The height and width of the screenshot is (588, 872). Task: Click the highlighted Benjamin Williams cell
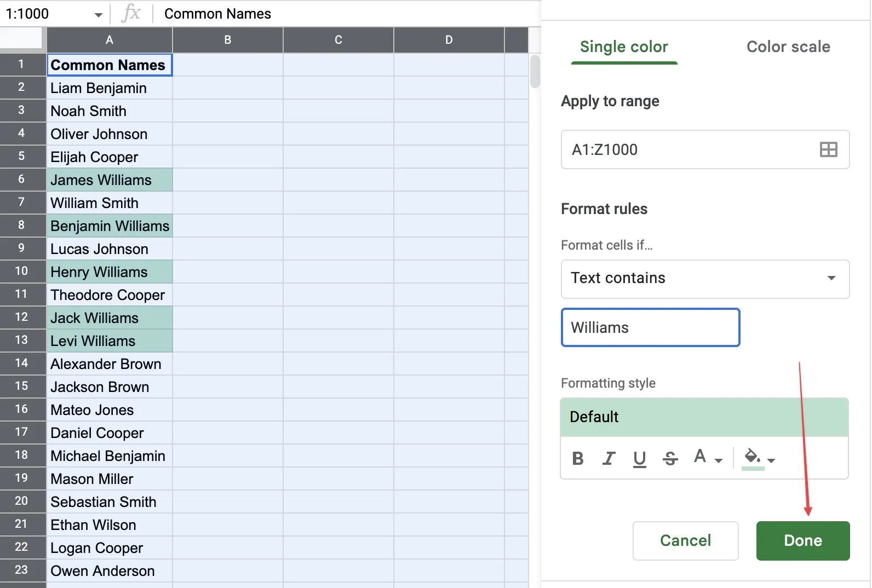point(110,226)
